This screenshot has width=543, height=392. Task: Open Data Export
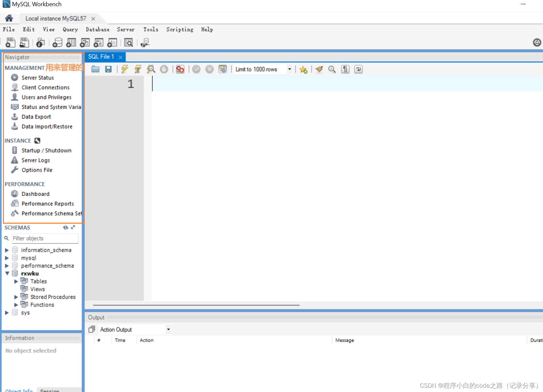tap(36, 117)
